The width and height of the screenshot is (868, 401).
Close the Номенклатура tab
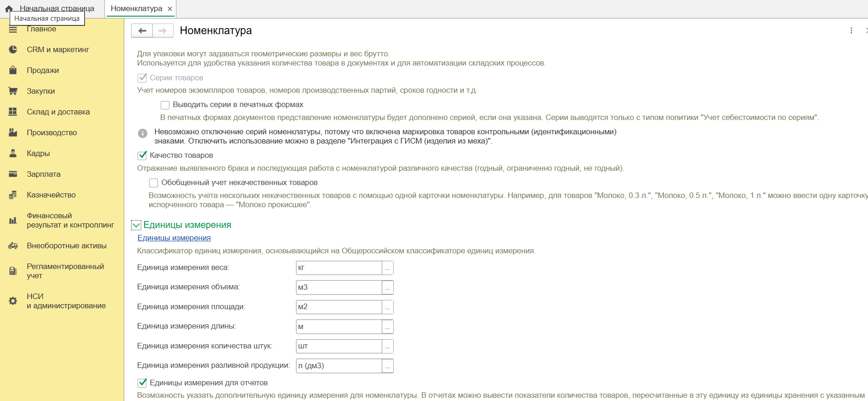(170, 9)
